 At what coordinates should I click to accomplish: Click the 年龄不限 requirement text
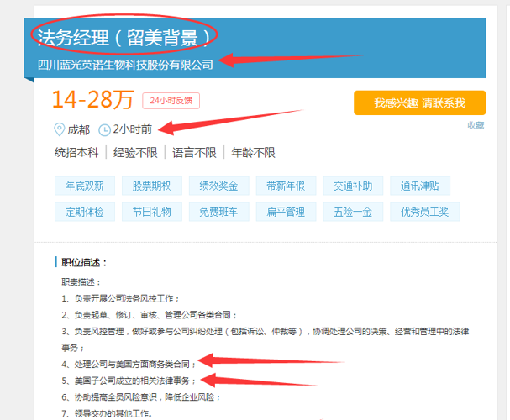pyautogui.click(x=253, y=152)
